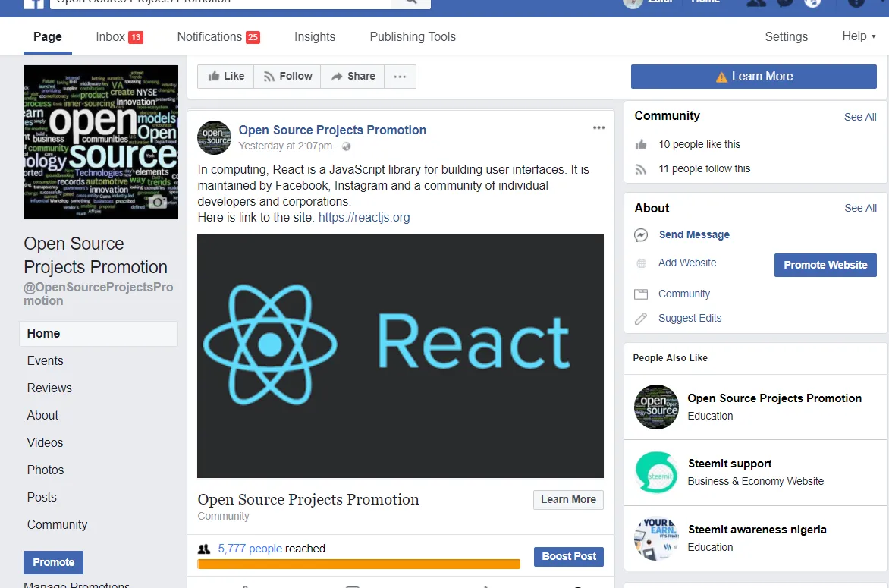The image size is (889, 588).
Task: Select Events in the left sidebar
Action: point(45,360)
